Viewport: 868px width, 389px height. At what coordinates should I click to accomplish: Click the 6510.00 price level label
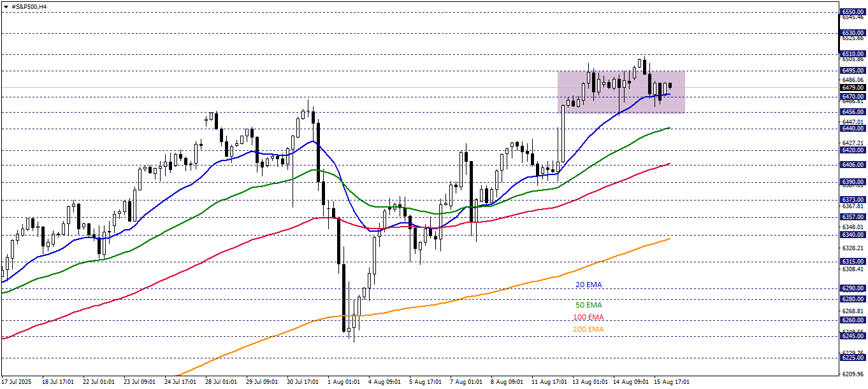coord(853,54)
